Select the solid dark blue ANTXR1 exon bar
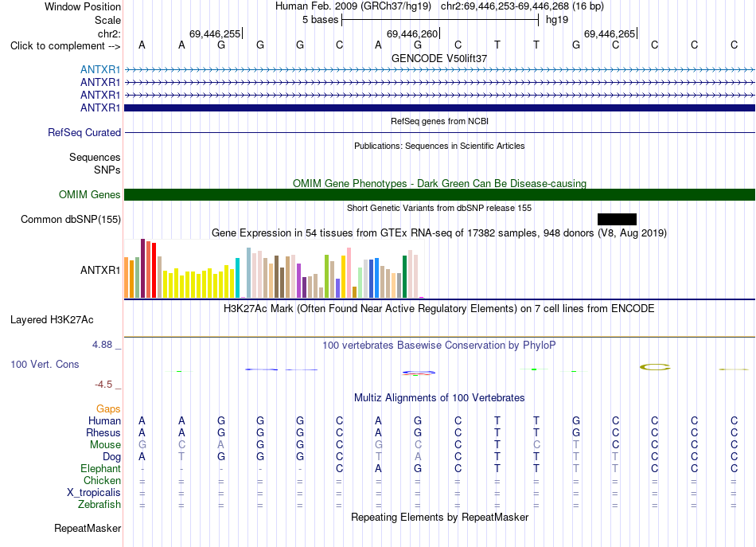Screen dimensions: 756x547 pyautogui.click(x=439, y=107)
